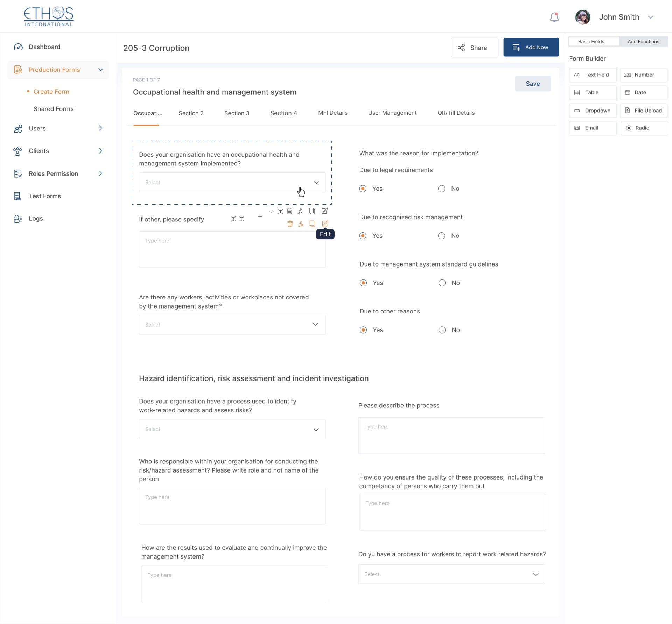672x624 pixels.
Task: Add a File Upload field from the Form Builder
Action: pyautogui.click(x=643, y=110)
